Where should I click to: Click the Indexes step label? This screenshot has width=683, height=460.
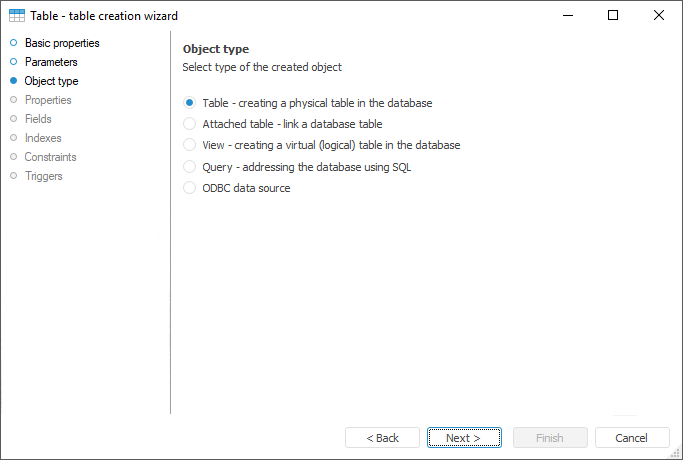[43, 138]
